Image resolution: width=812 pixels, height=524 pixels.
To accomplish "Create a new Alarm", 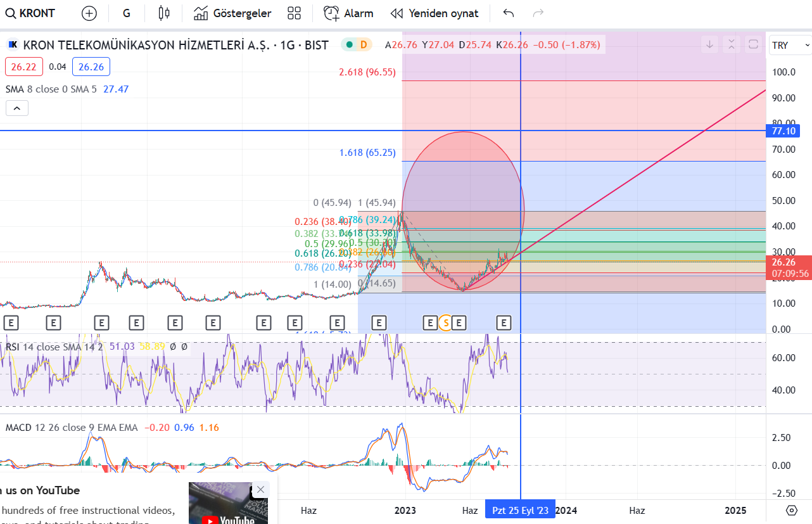I will pos(348,13).
